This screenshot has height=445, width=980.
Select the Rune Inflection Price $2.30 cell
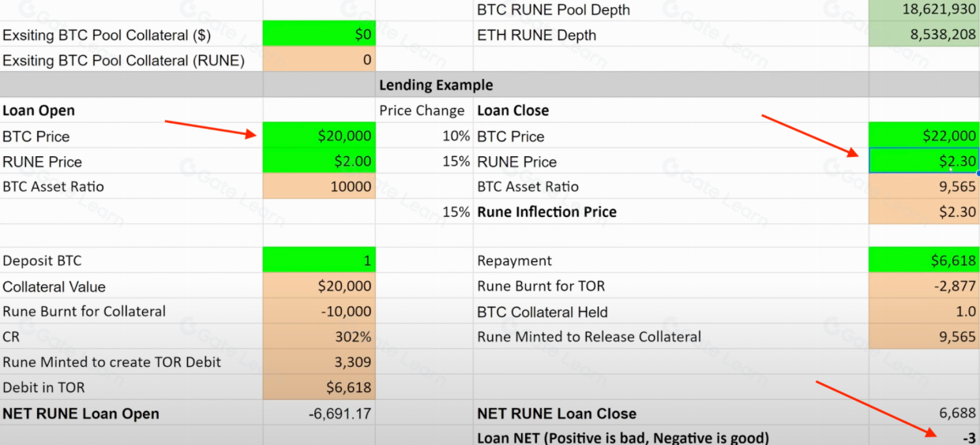pos(923,211)
